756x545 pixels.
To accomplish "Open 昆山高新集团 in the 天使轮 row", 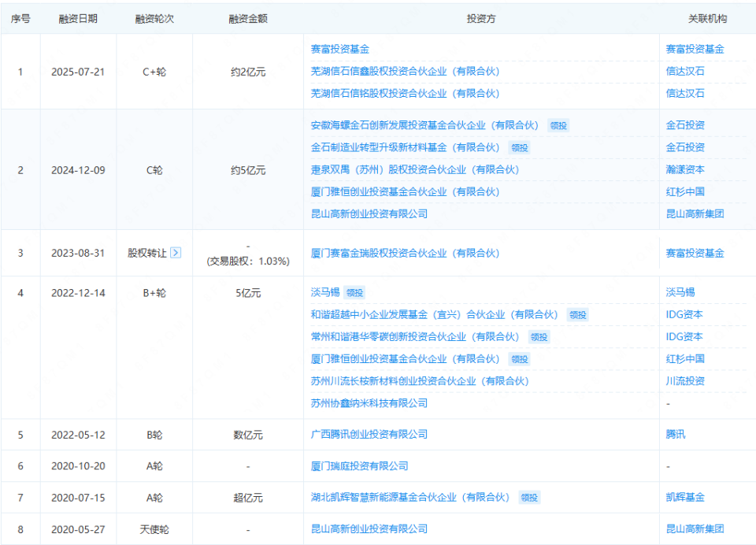I will [695, 529].
